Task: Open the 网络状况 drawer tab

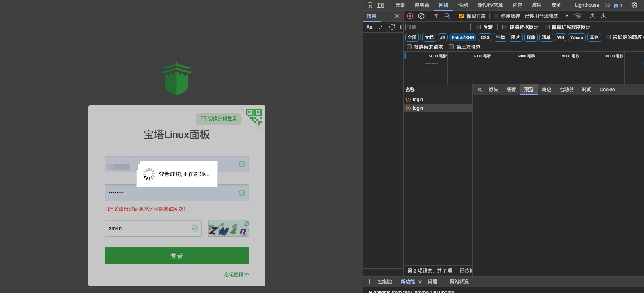Action: point(459,282)
